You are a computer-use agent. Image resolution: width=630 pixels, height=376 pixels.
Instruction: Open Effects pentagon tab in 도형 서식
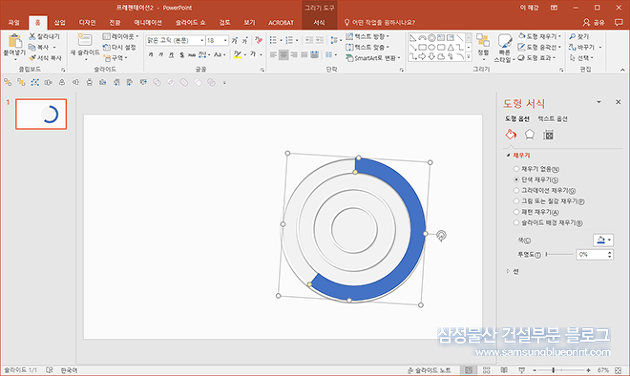530,135
